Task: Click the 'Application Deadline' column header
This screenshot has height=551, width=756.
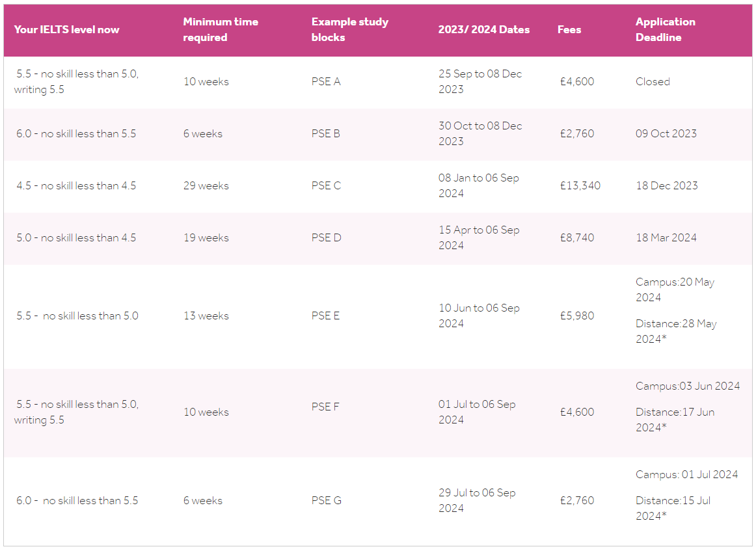Action: [666, 29]
